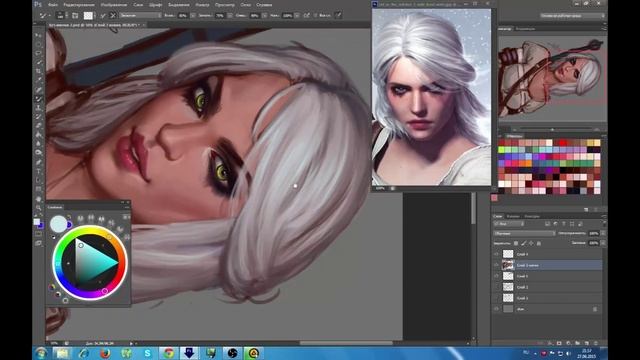Viewport: 640px width, 360px height.
Task: Add a new adjustment layer
Action: [568, 343]
